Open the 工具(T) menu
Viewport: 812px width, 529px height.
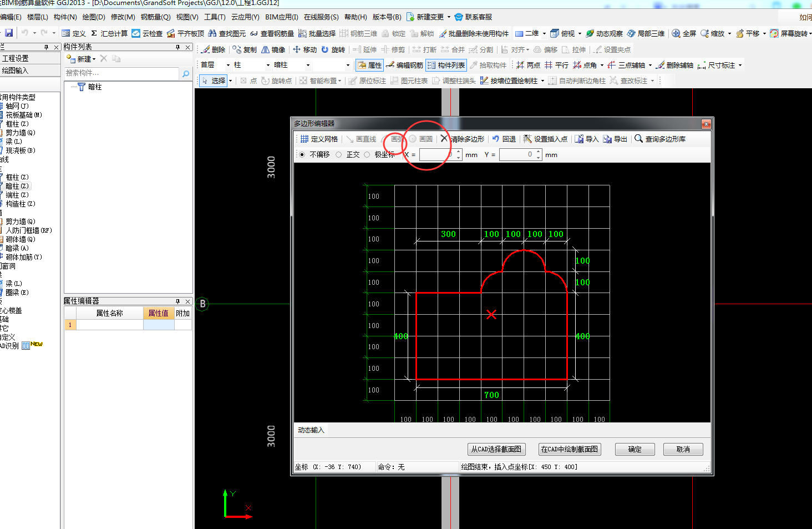click(x=215, y=17)
